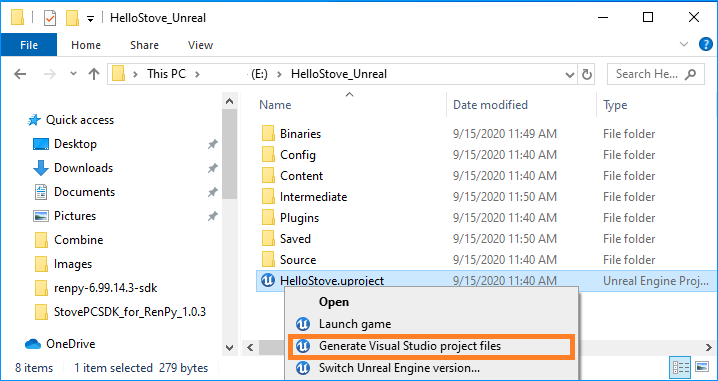The height and width of the screenshot is (381, 718).
Task: Open the OneDrive cloud entry
Action: coord(70,343)
